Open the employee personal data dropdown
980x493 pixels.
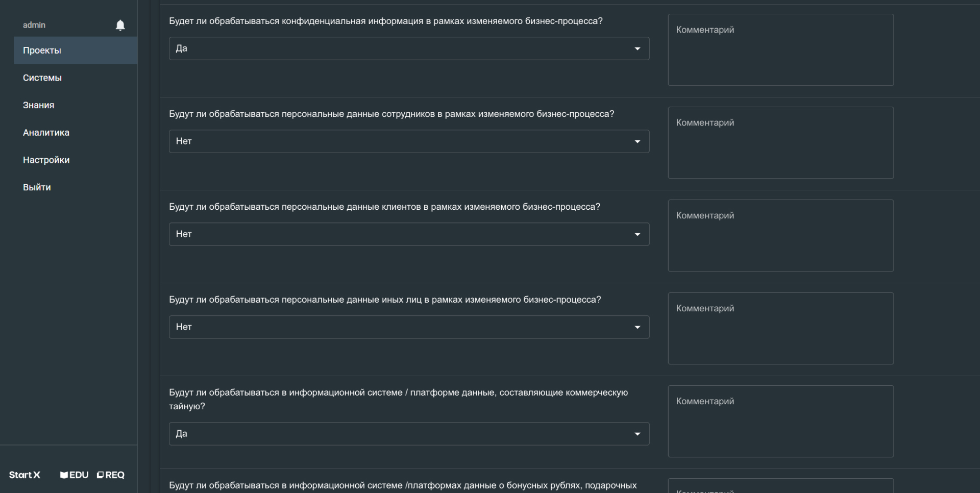[x=409, y=141]
